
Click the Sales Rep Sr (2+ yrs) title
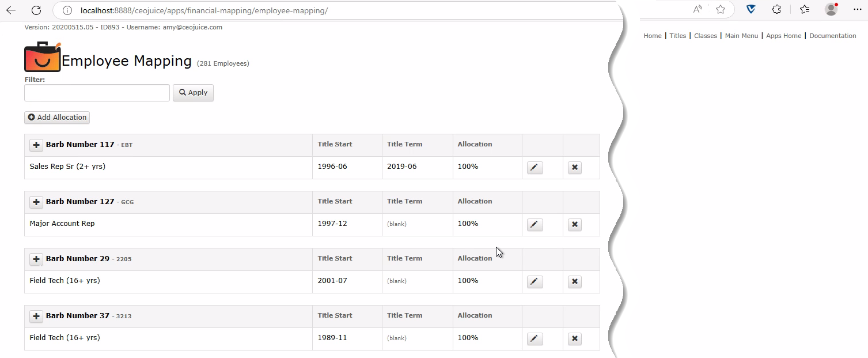tap(67, 167)
